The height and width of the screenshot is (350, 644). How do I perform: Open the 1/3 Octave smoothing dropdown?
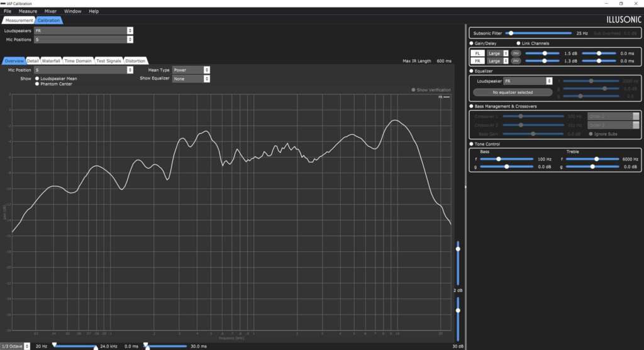tap(15, 346)
